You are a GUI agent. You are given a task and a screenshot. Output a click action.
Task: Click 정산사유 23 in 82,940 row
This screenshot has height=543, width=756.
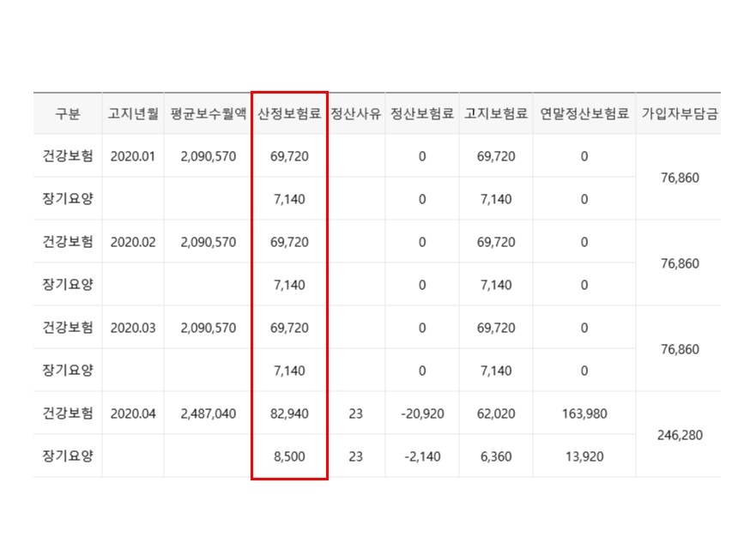356,413
